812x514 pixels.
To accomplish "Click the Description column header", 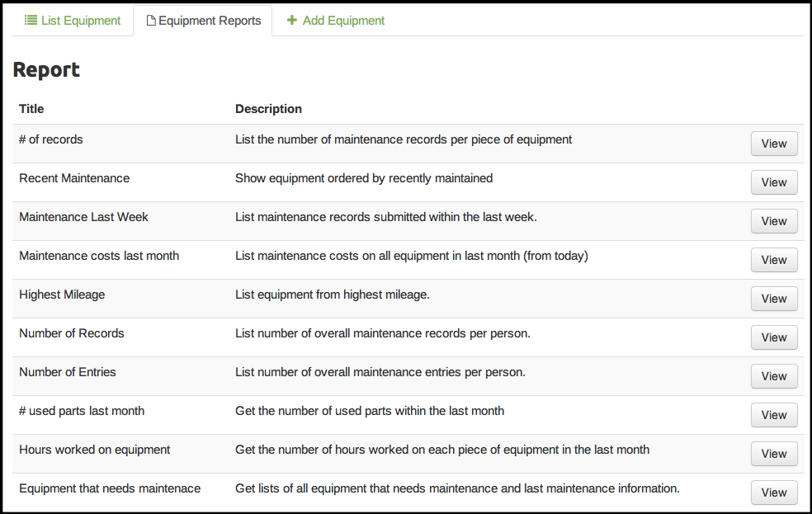I will [x=268, y=109].
